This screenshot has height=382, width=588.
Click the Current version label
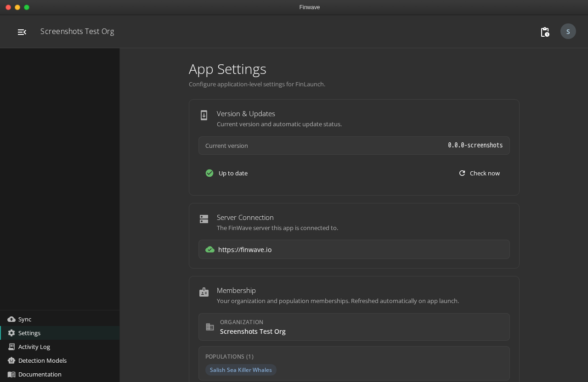click(x=226, y=146)
